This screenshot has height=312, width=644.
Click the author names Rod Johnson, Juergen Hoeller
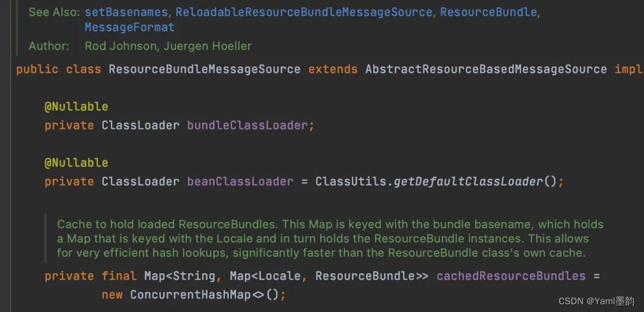(x=168, y=46)
